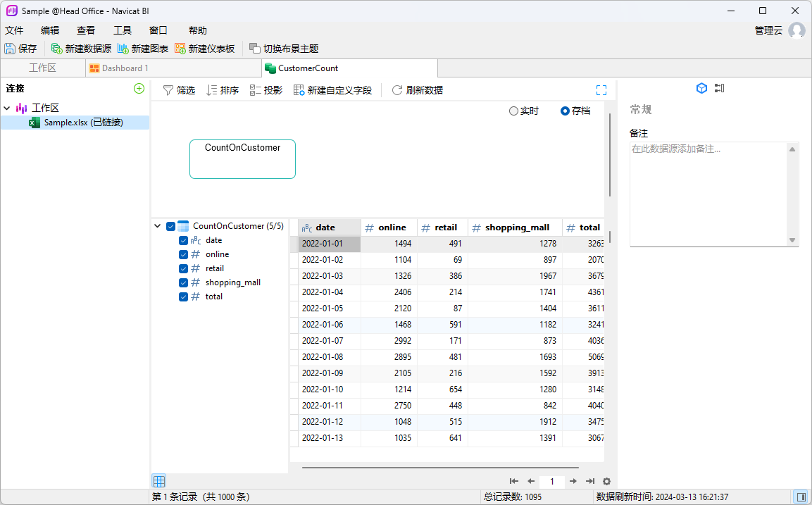The width and height of the screenshot is (812, 505).
Task: Go to the first page of records
Action: click(x=513, y=481)
